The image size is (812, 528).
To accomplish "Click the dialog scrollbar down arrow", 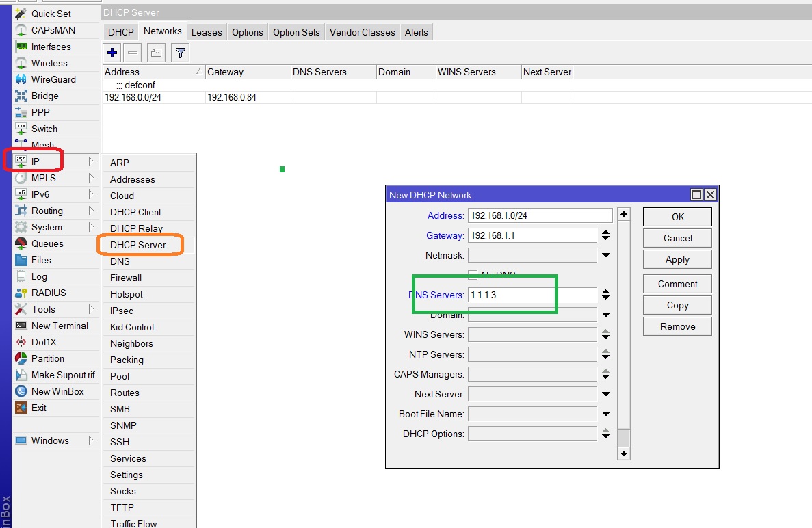I will tap(623, 453).
